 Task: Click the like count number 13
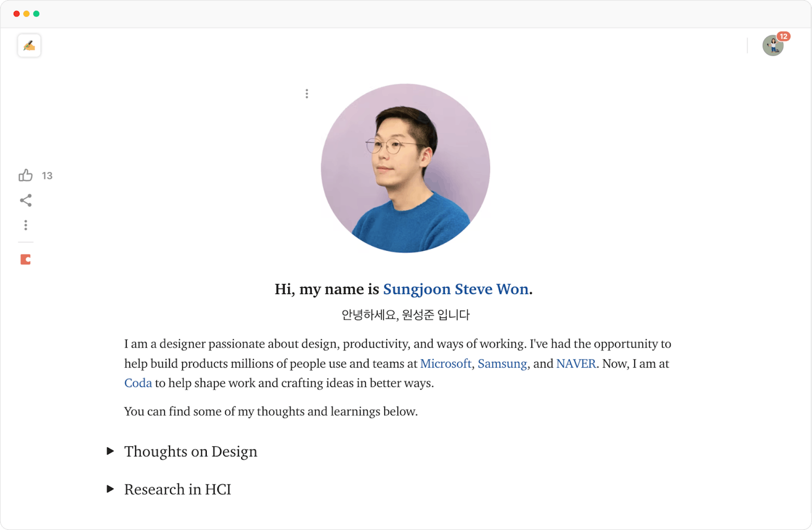point(47,176)
